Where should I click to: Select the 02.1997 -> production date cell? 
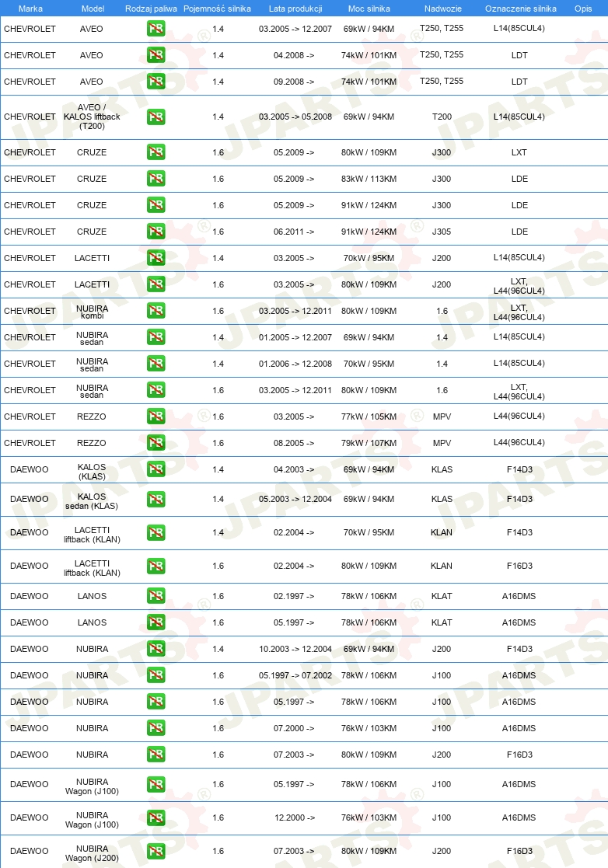[x=293, y=596]
